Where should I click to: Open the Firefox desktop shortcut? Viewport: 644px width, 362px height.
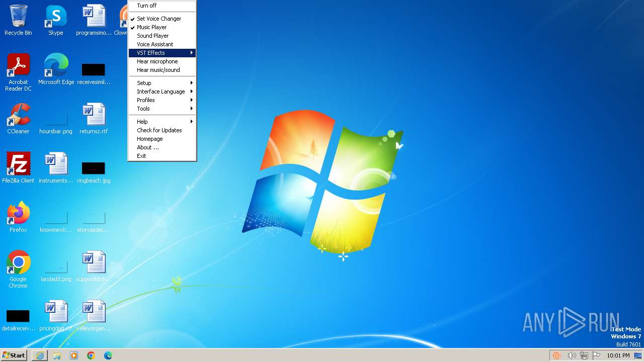[18, 217]
